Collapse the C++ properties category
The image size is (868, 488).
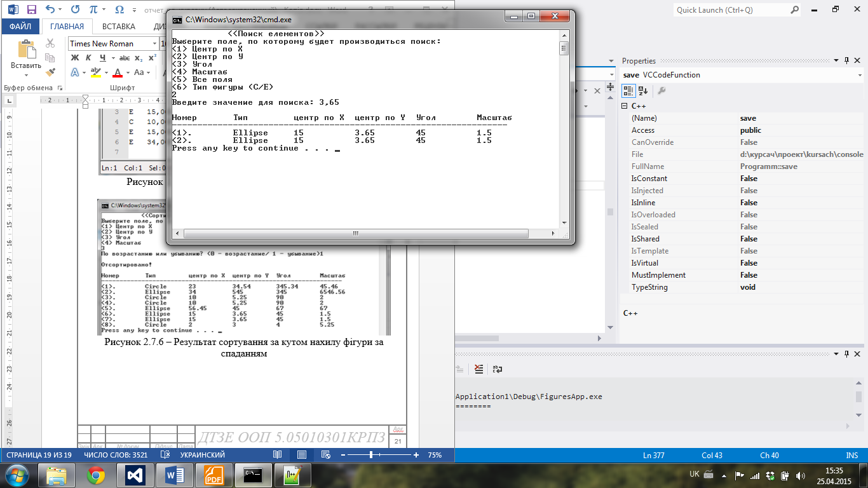point(625,105)
